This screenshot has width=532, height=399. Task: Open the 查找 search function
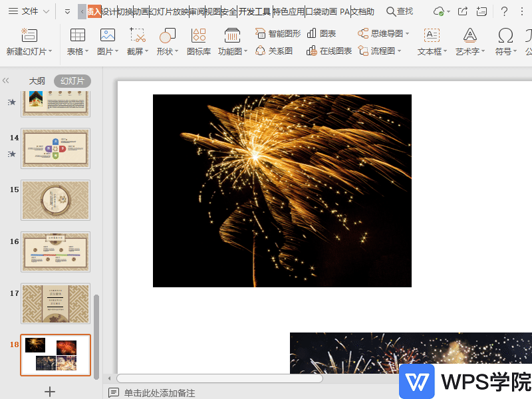click(402, 11)
